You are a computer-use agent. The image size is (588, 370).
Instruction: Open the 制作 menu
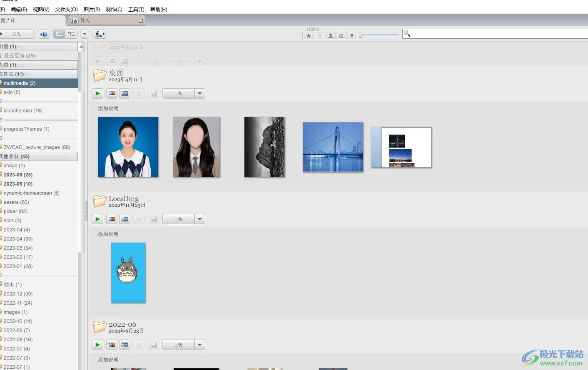tap(114, 9)
